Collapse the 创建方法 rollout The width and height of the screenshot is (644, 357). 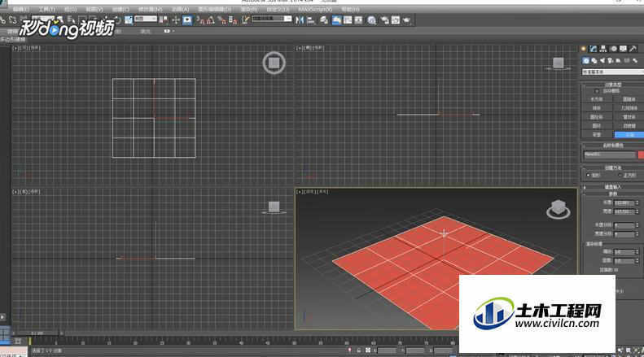(612, 168)
